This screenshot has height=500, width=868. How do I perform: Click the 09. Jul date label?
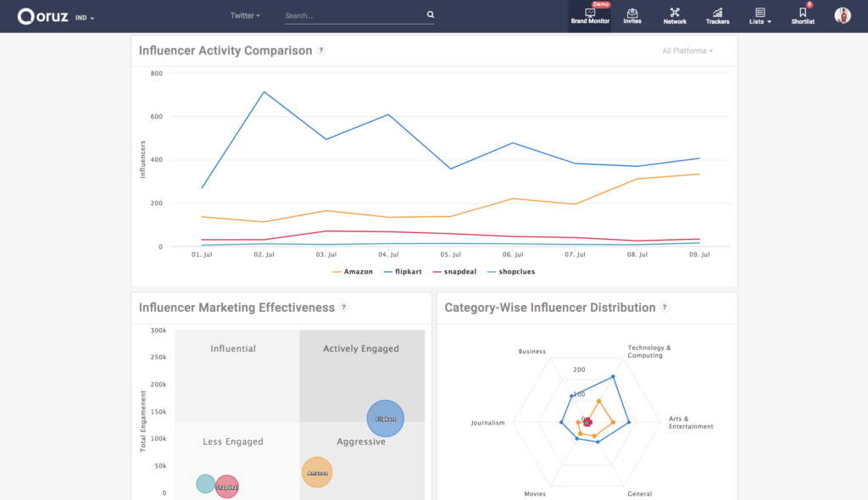point(699,255)
